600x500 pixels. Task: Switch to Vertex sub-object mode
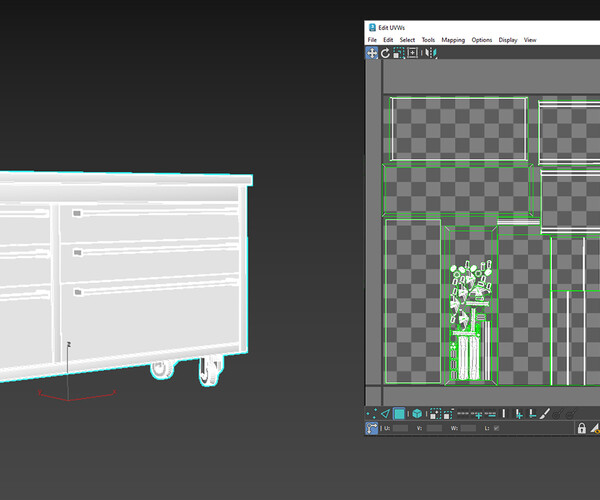click(372, 413)
